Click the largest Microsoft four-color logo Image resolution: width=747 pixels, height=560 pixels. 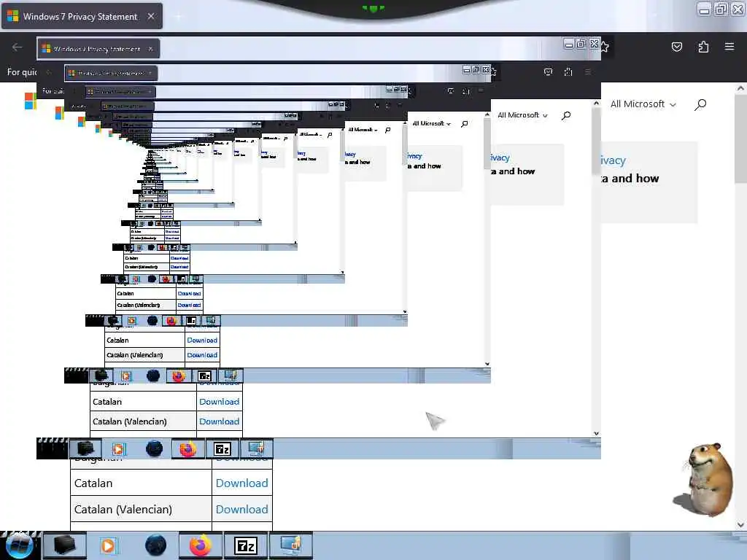coord(31,101)
